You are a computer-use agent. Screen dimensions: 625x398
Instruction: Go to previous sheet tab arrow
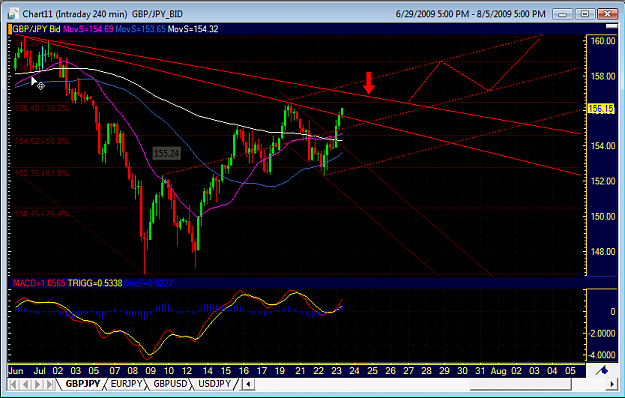pyautogui.click(x=26, y=384)
